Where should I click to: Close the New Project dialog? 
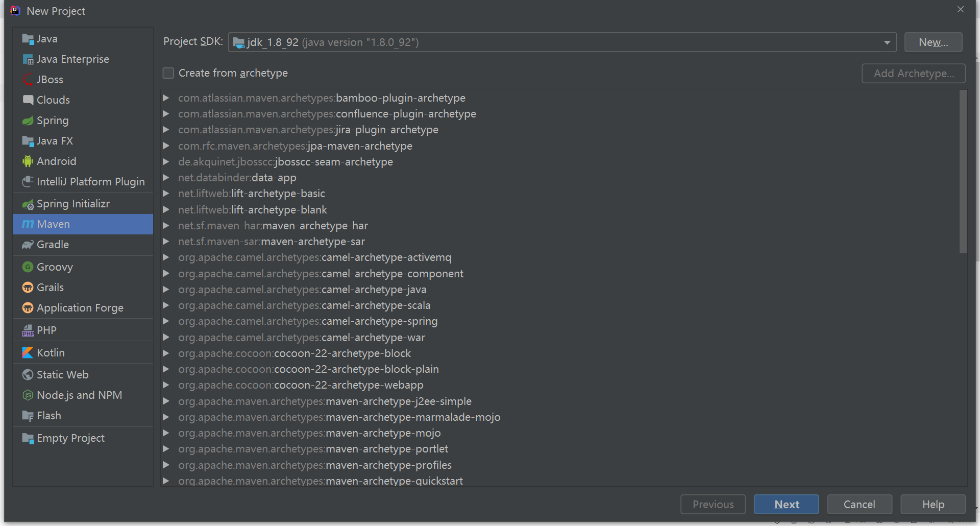pyautogui.click(x=960, y=9)
